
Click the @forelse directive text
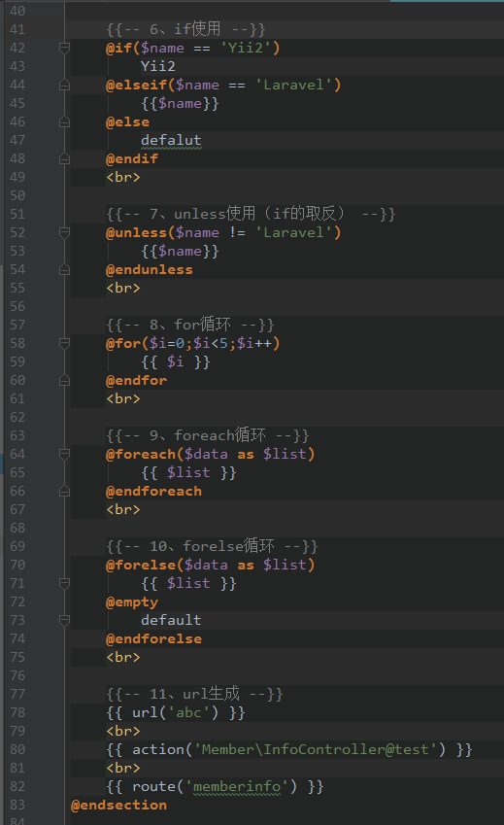coord(141,566)
